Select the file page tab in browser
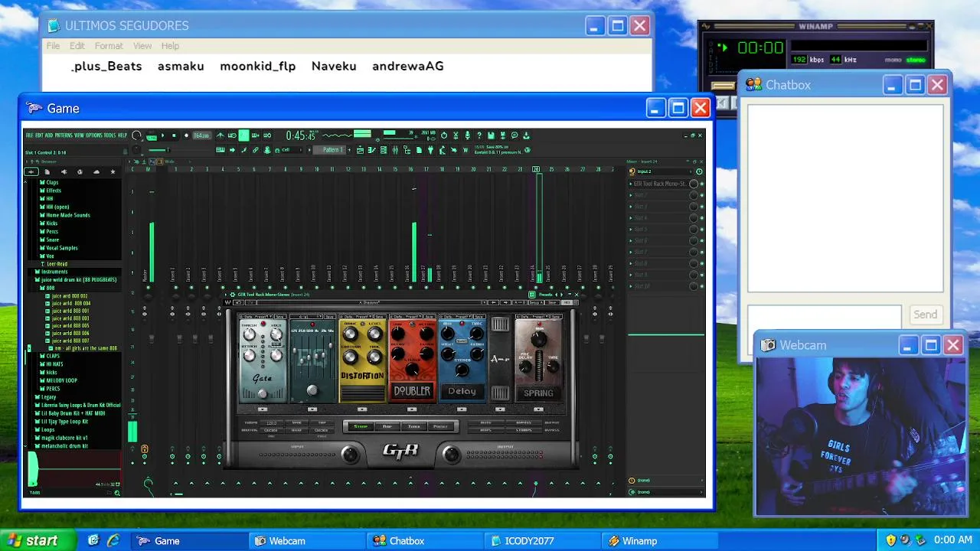This screenshot has width=980, height=551. click(x=47, y=171)
